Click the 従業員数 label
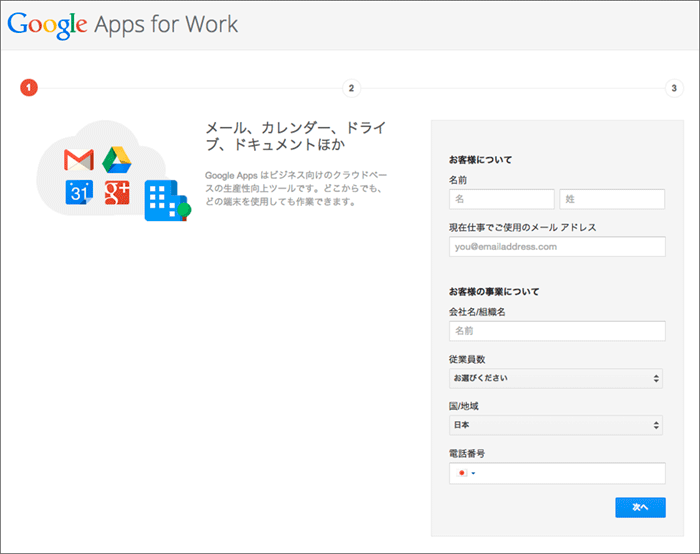This screenshot has width=700, height=554. 467,359
